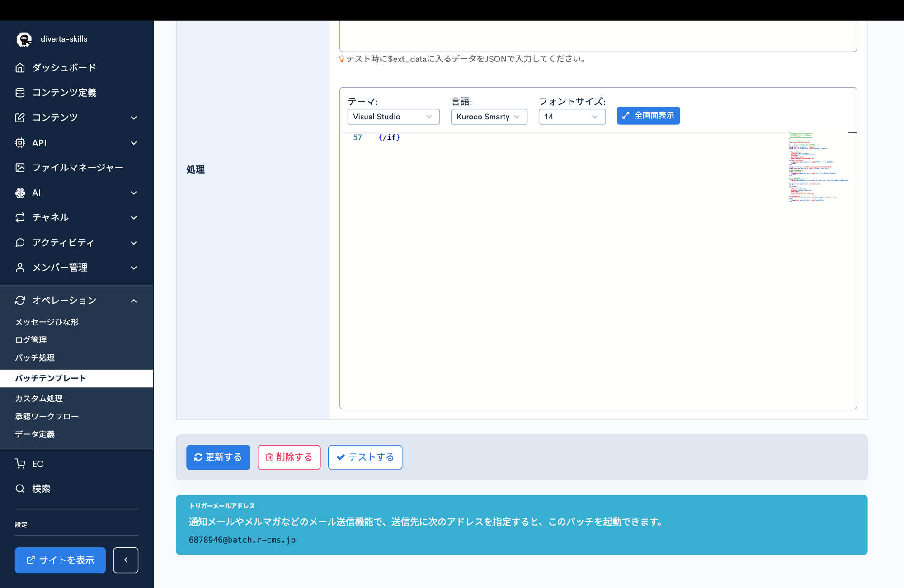Click the トリガーメールアドレス heading

point(221,506)
